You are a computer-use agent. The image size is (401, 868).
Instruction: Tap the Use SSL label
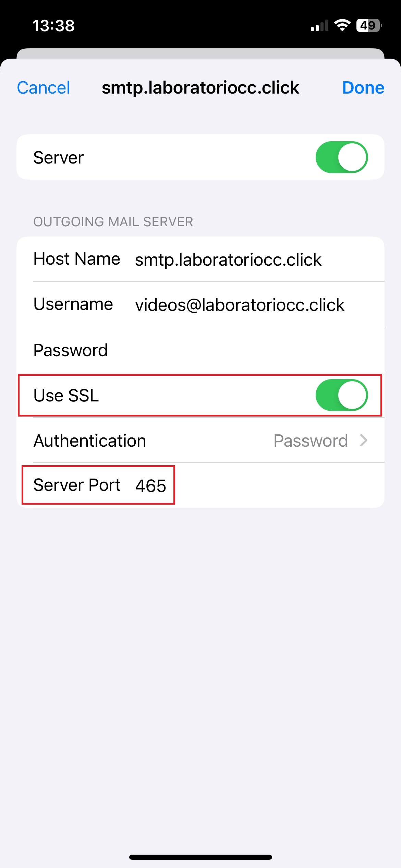[x=66, y=395]
